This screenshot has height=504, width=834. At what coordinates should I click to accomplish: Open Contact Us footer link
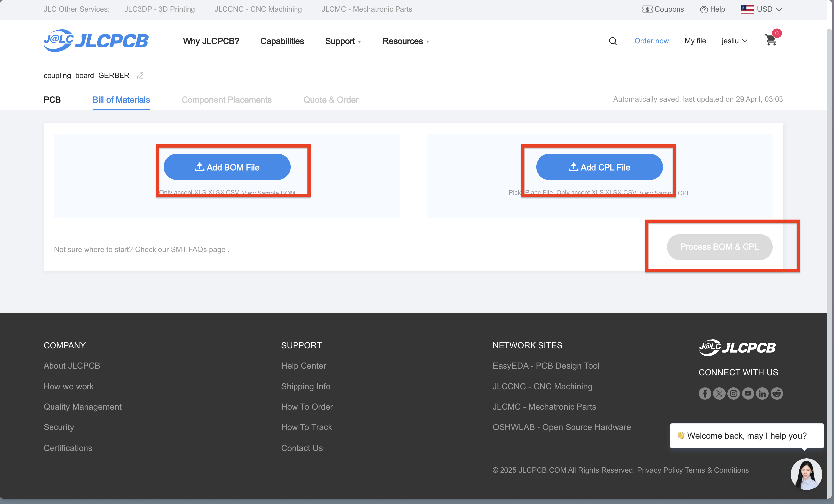tap(301, 448)
